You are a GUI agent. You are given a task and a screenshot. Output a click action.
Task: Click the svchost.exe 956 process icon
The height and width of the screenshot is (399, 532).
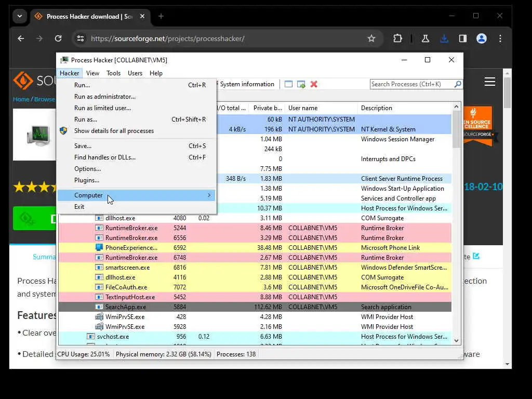[x=90, y=336]
